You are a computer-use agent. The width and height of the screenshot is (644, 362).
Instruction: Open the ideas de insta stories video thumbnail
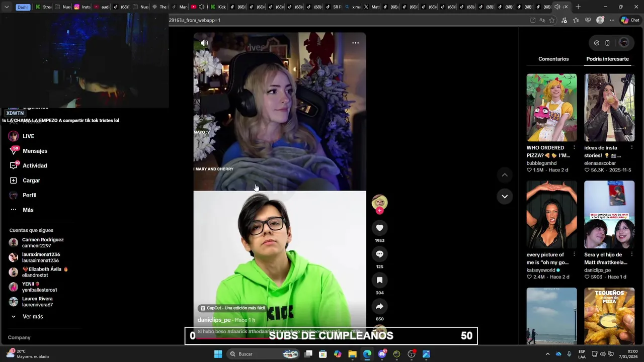coord(609,108)
